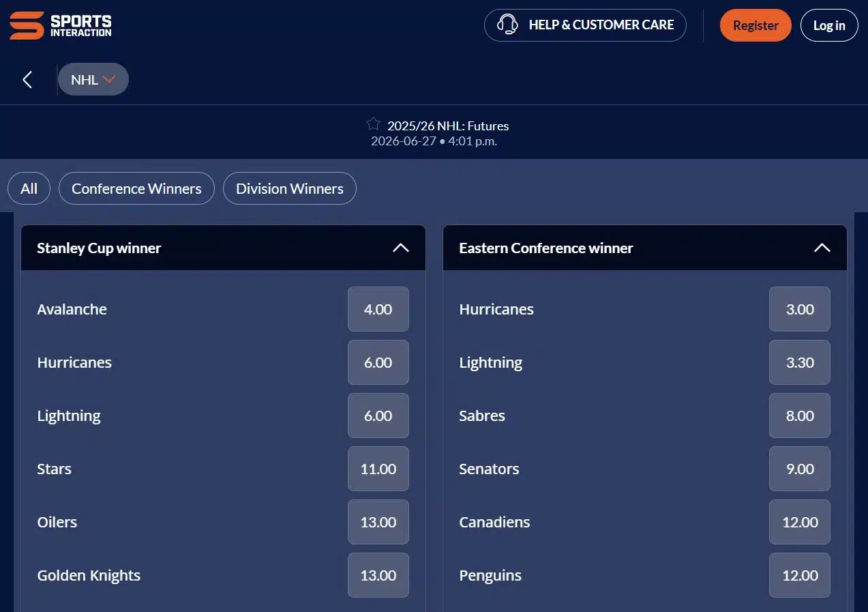
Task: Click the headset icon for customer care
Action: coord(507,25)
